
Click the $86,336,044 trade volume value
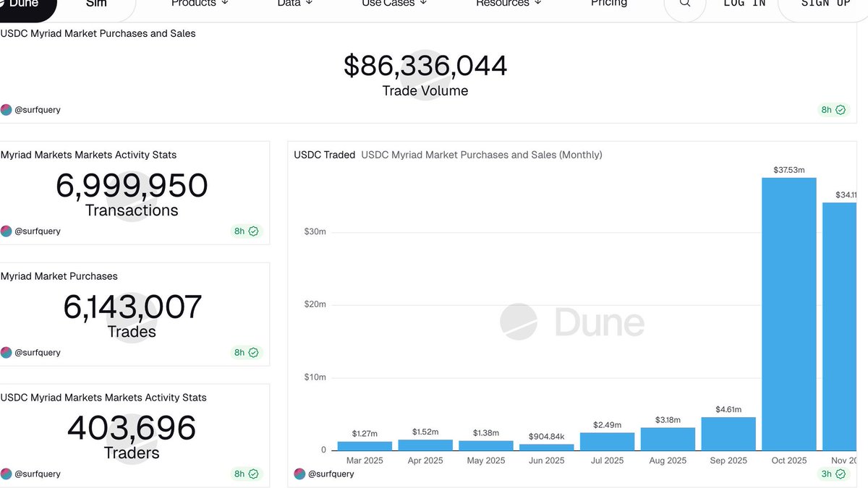pos(425,66)
